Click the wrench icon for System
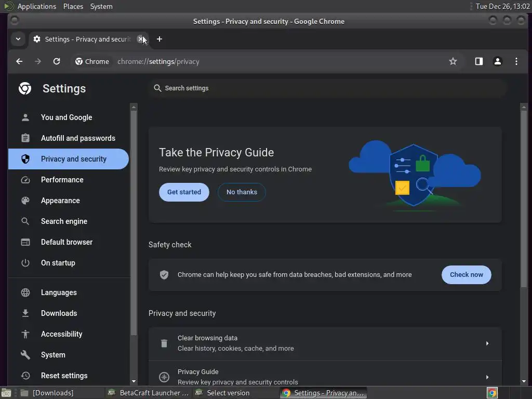532x399 pixels. click(x=25, y=354)
